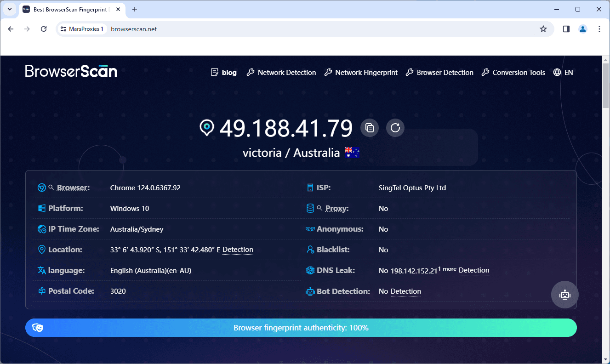Click the Australia flag icon
This screenshot has width=610, height=364.
[352, 153]
